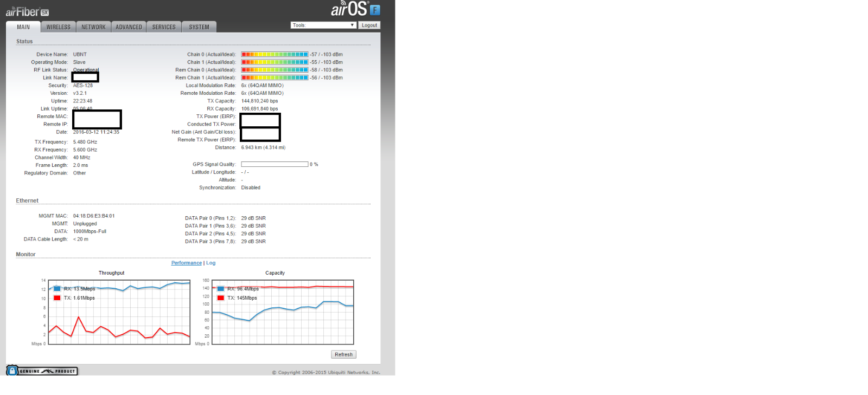This screenshot has width=868, height=395.
Task: Click the DATA Pair 3 SNR value
Action: pos(253,242)
